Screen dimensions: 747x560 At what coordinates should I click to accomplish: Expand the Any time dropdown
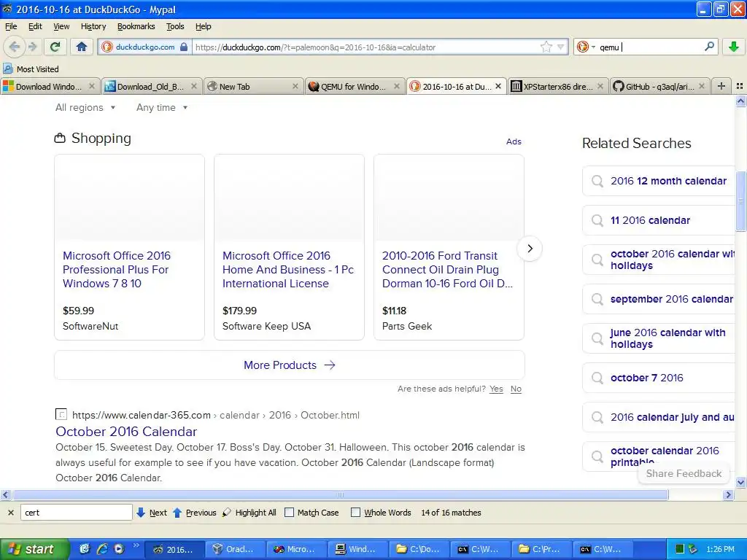pos(162,108)
